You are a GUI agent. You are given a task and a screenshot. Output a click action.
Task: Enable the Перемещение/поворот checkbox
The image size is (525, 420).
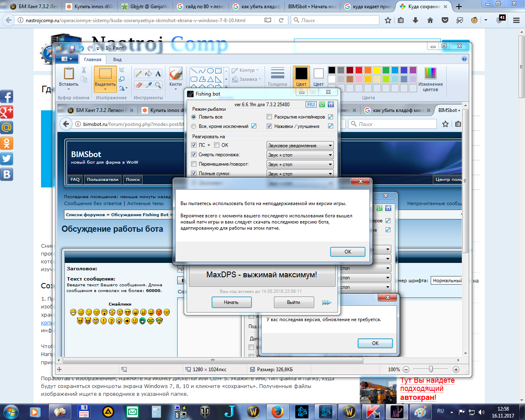click(x=194, y=164)
